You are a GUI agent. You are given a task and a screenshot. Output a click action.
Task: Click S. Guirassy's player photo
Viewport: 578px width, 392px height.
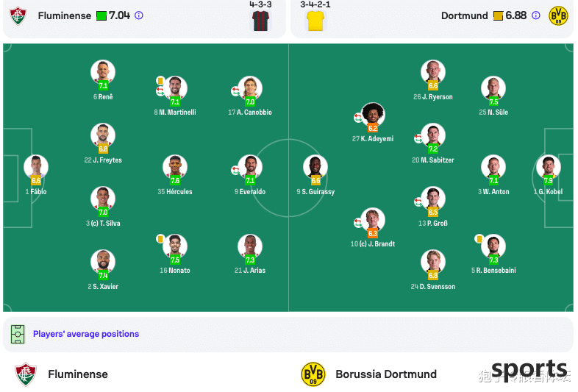click(x=315, y=167)
